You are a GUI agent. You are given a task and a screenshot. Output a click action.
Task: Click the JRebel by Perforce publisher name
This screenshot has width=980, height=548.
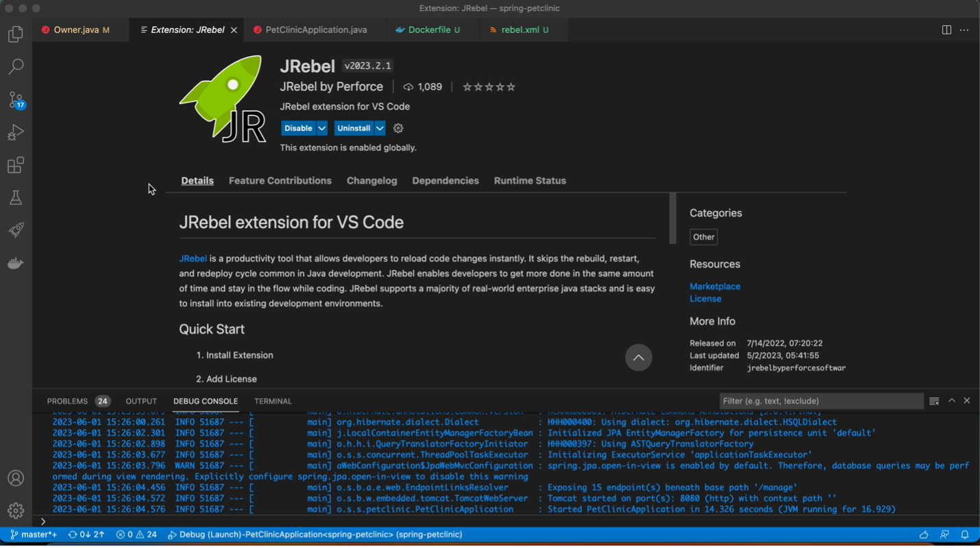(x=331, y=86)
